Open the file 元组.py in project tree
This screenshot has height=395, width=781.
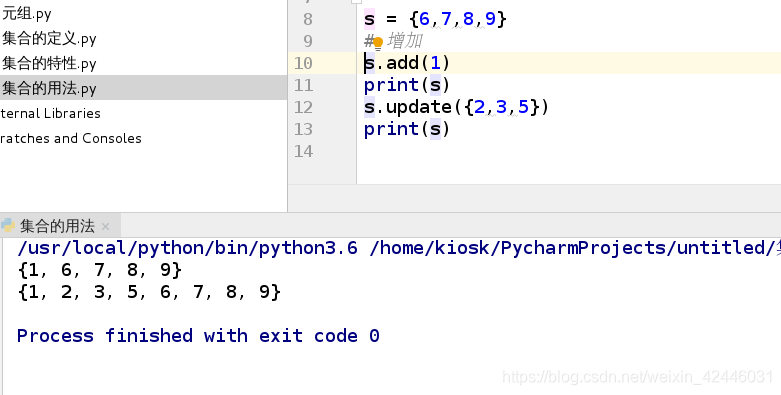click(26, 14)
